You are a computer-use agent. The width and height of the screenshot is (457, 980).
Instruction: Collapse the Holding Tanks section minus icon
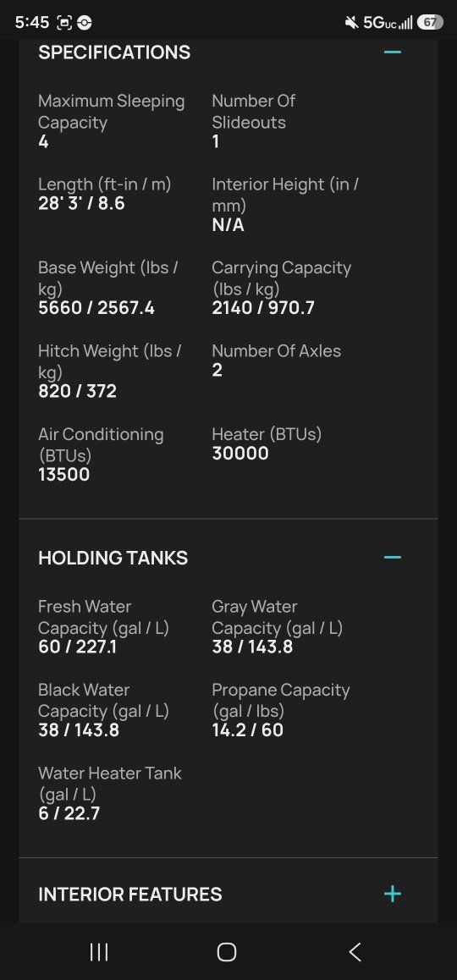tap(392, 557)
